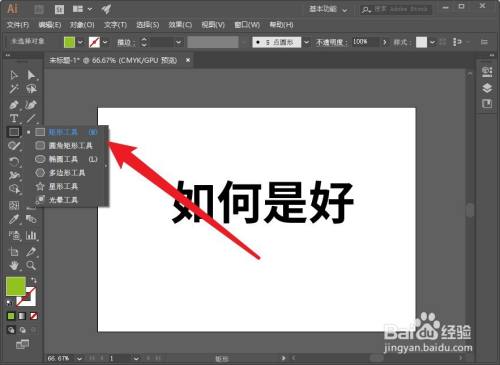Open the 视图(V) menu
This screenshot has height=365, width=500.
(x=213, y=25)
